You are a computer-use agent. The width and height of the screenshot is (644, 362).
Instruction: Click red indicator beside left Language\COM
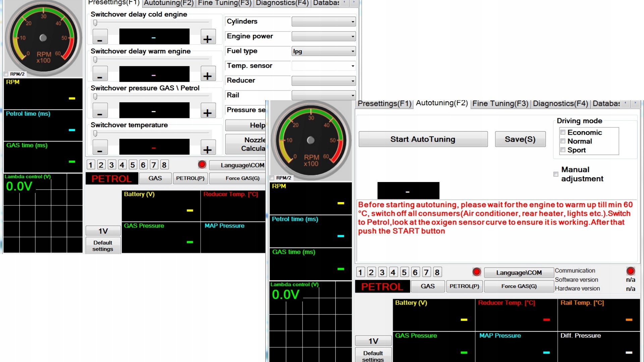[x=202, y=165]
